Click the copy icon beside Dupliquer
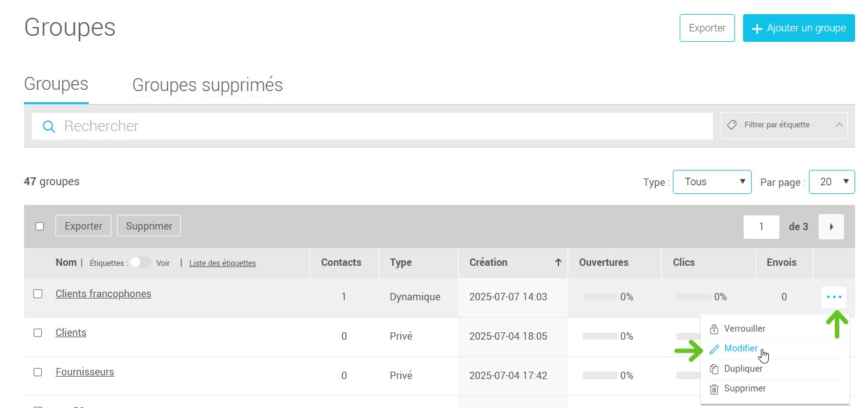Screen dimensions: 868x408 coord(714,369)
